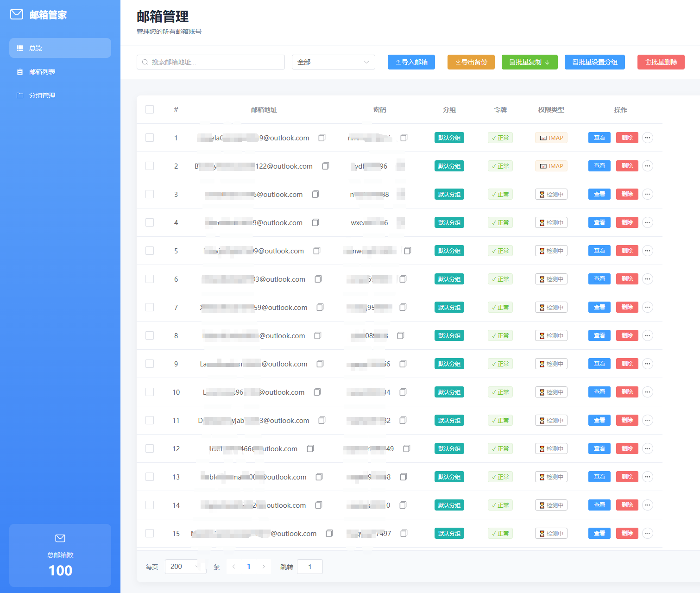The image size is (700, 593).
Task: Open 邮箱列表 in the sidebar
Action: click(60, 72)
